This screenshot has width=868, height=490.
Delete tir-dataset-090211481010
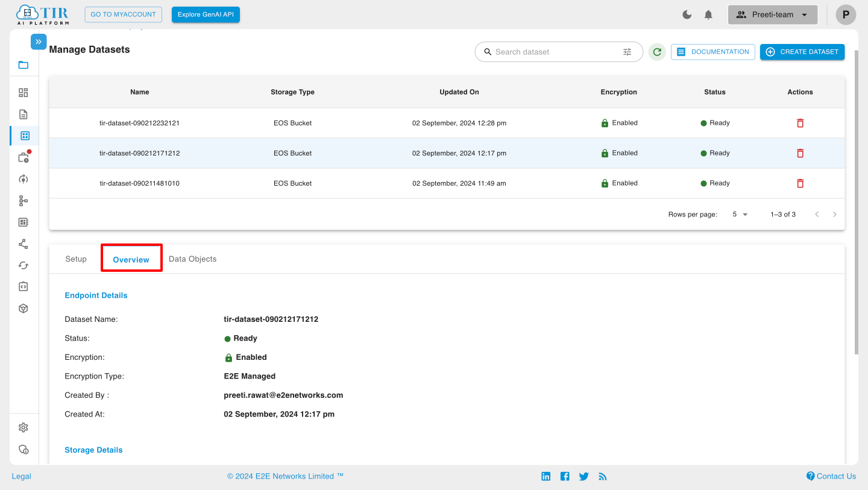click(800, 183)
